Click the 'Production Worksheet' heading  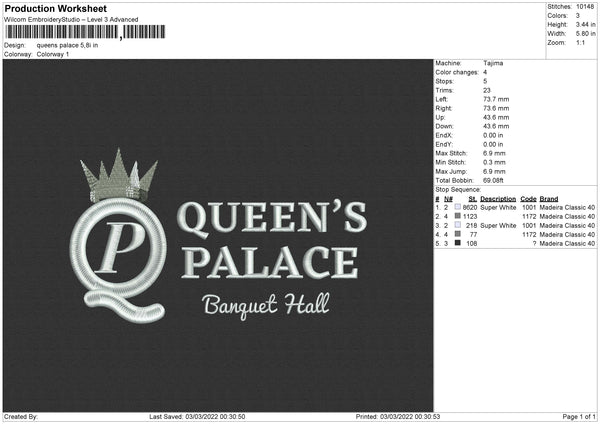point(55,8)
